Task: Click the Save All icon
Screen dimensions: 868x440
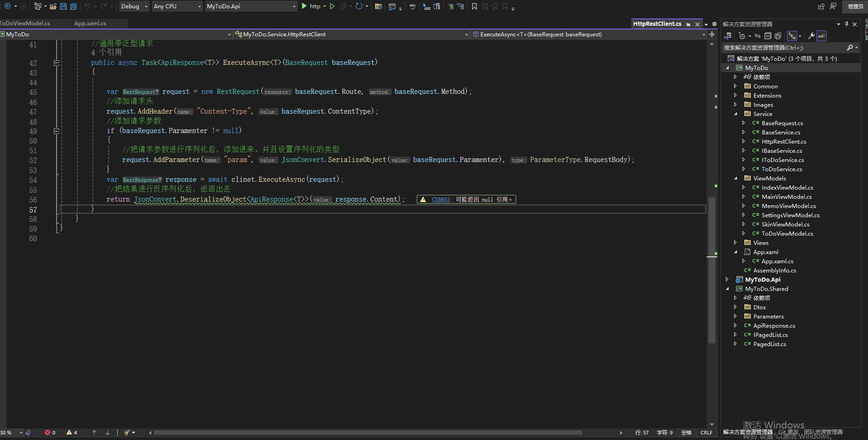Action: click(73, 6)
